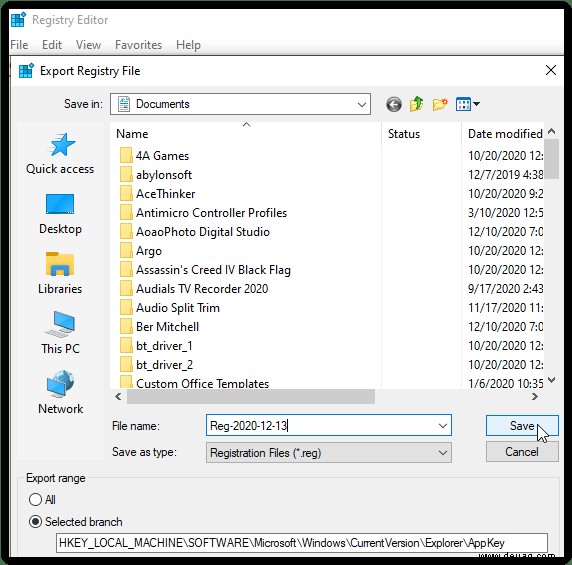572x565 pixels.
Task: Click the 12/7/2019 date for abylonsoft
Action: (x=506, y=175)
